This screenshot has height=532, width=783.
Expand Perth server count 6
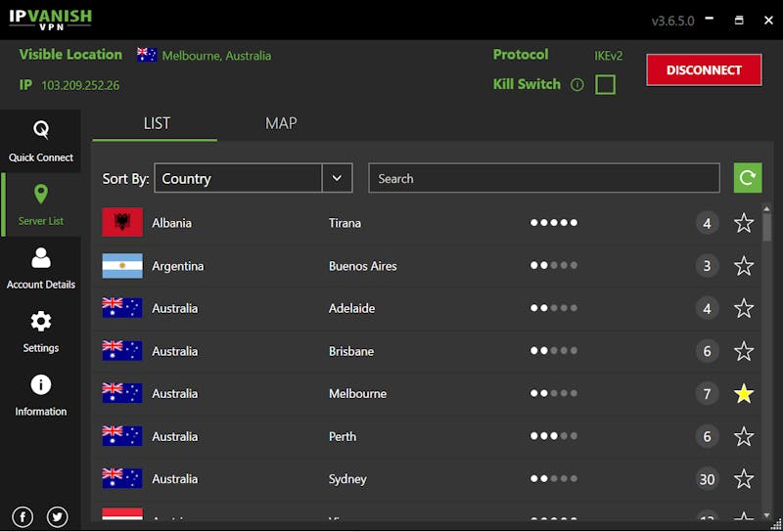coord(707,436)
